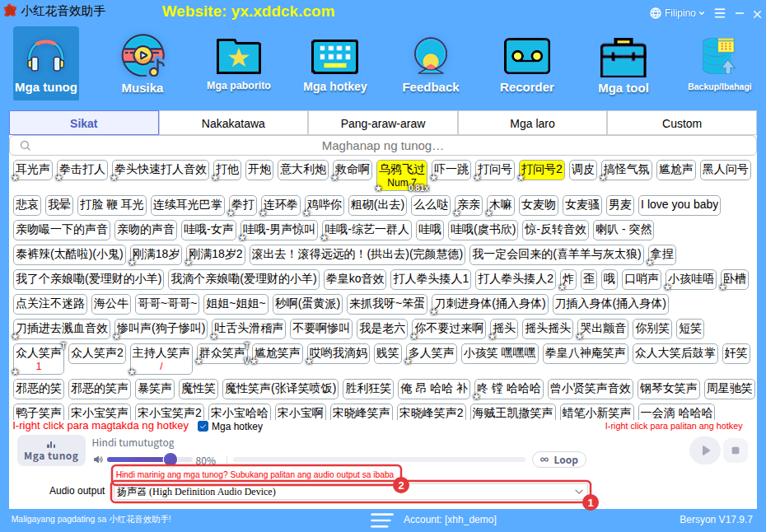Expand the bottom status bar list icon
Image resolution: width=766 pixels, height=532 pixels.
click(x=381, y=520)
